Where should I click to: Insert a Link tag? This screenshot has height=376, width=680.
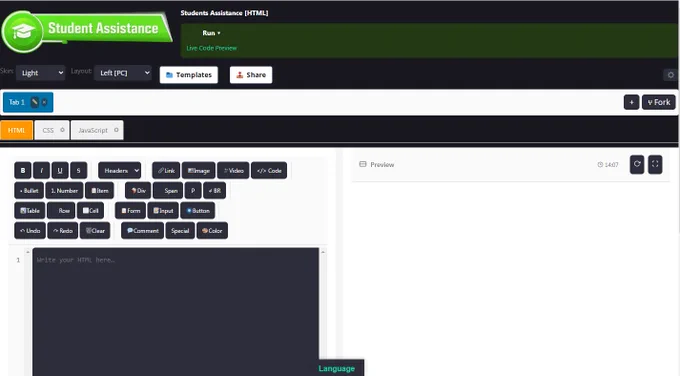(x=166, y=170)
